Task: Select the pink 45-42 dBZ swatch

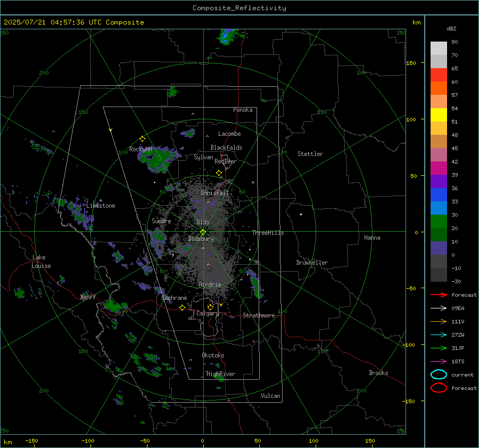Action: 439,154
